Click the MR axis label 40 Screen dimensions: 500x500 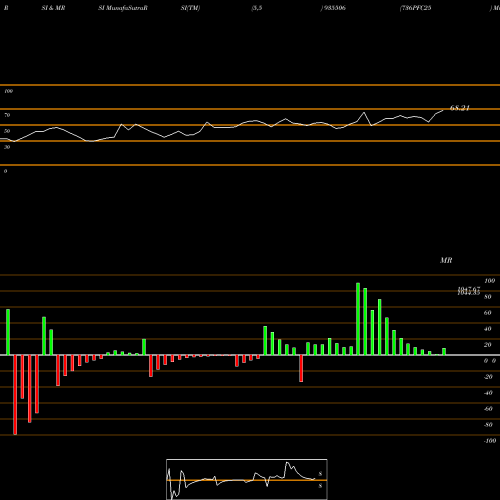(488, 329)
